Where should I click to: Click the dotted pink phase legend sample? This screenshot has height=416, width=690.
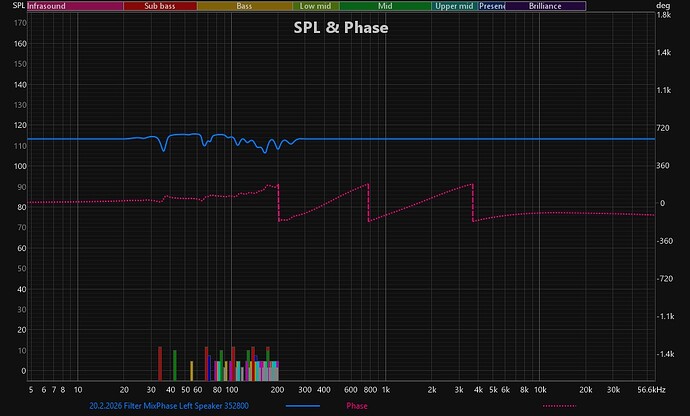coord(559,406)
